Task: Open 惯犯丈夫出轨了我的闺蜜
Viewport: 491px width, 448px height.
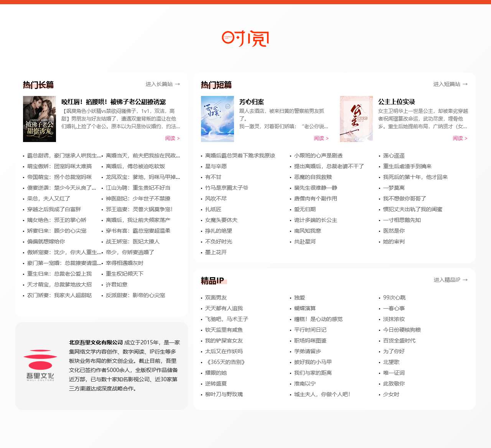Action: (x=413, y=209)
